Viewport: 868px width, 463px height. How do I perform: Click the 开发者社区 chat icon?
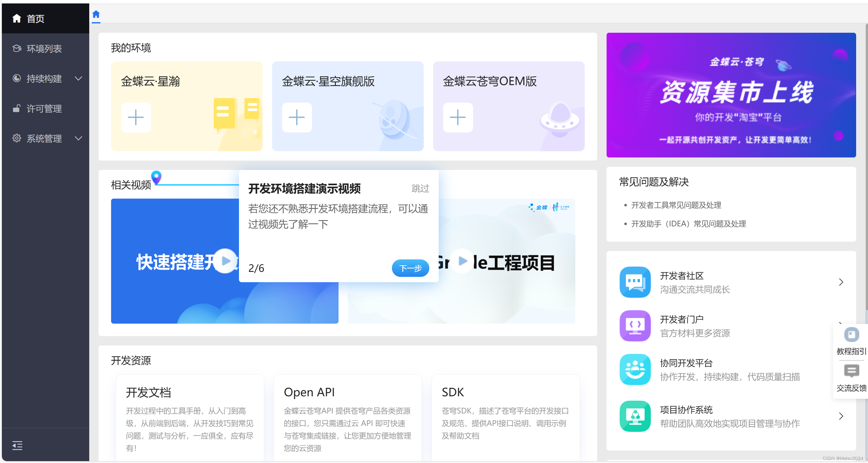pyautogui.click(x=635, y=282)
